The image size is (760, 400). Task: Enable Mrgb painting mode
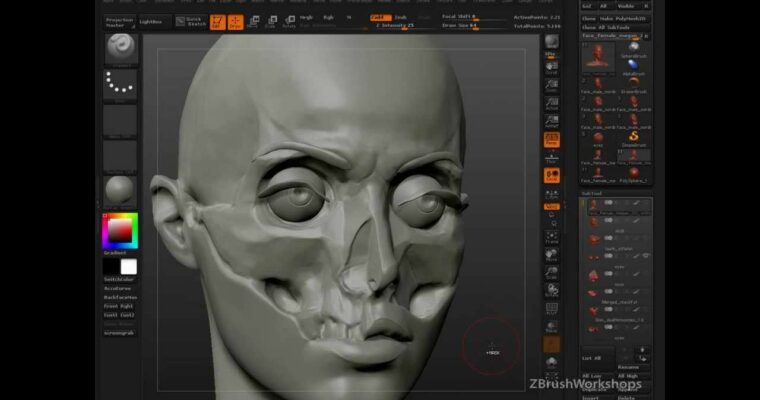point(306,17)
